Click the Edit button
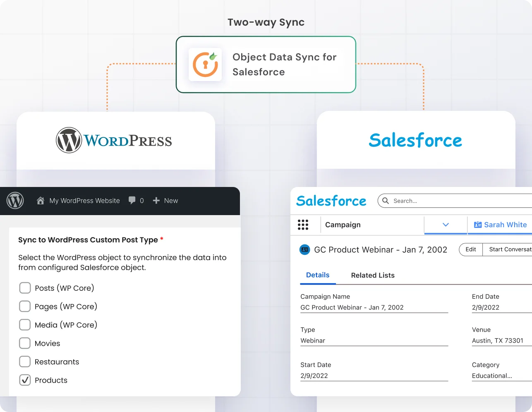 [x=471, y=249]
